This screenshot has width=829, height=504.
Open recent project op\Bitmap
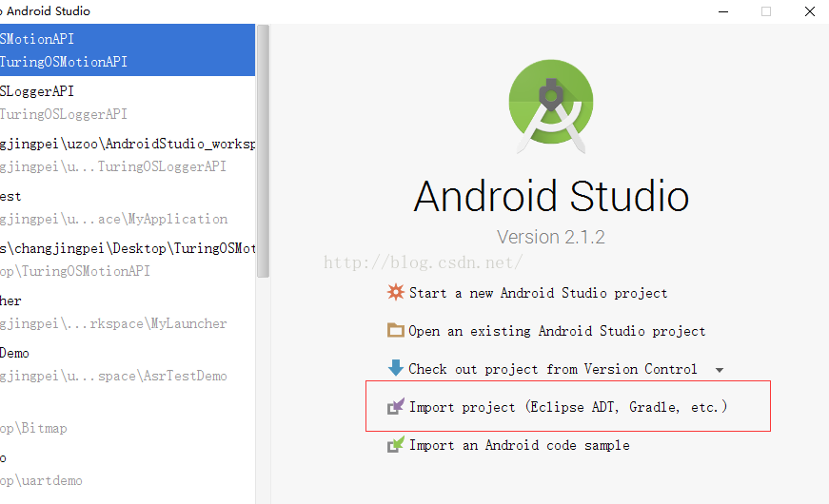pos(128,417)
